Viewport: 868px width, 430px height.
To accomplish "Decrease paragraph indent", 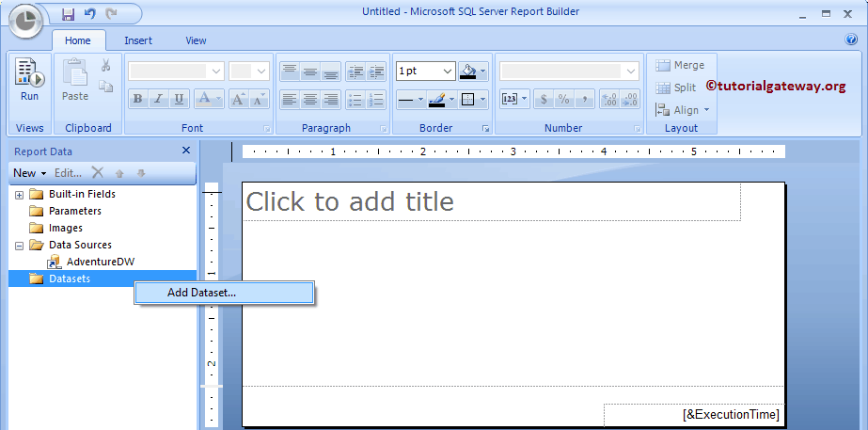I will [x=356, y=72].
